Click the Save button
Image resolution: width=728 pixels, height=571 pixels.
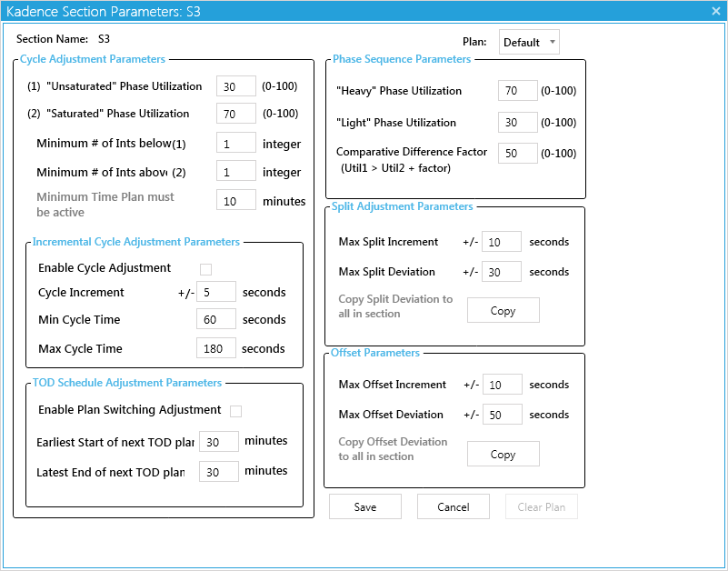[364, 506]
